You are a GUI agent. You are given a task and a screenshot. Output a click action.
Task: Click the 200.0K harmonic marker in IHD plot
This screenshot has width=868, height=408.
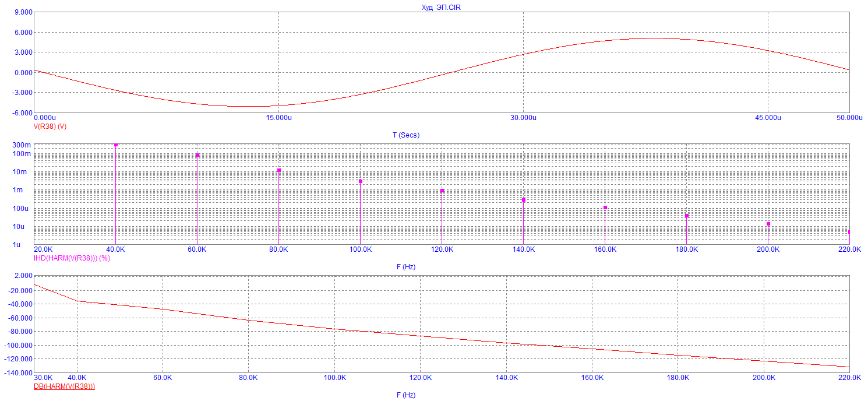pos(768,224)
